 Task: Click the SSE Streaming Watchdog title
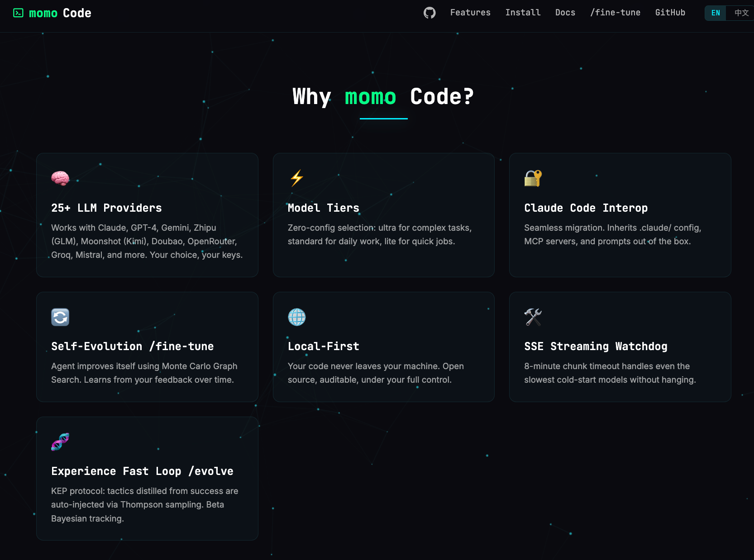[596, 346]
